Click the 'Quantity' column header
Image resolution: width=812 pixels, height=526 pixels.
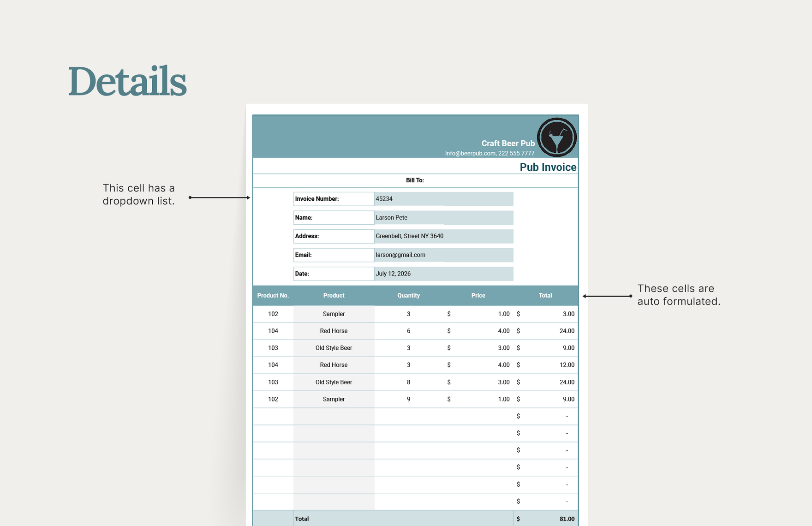[408, 295]
